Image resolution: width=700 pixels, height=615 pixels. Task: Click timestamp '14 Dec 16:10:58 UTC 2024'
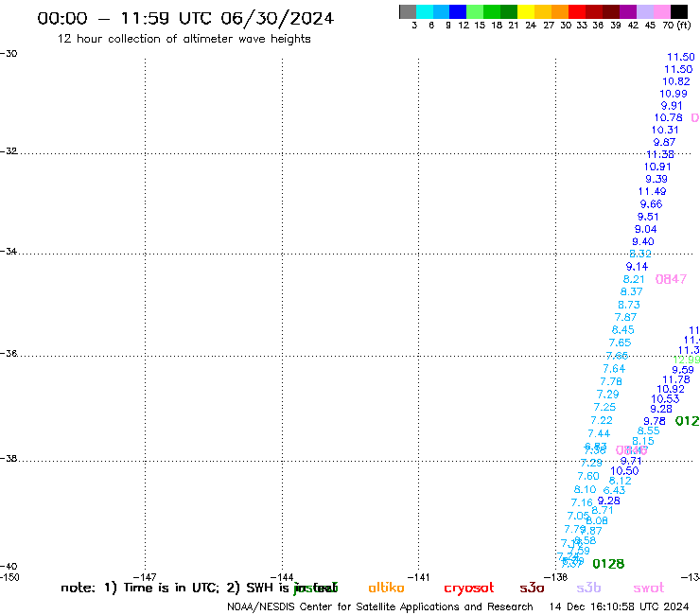coord(619,606)
